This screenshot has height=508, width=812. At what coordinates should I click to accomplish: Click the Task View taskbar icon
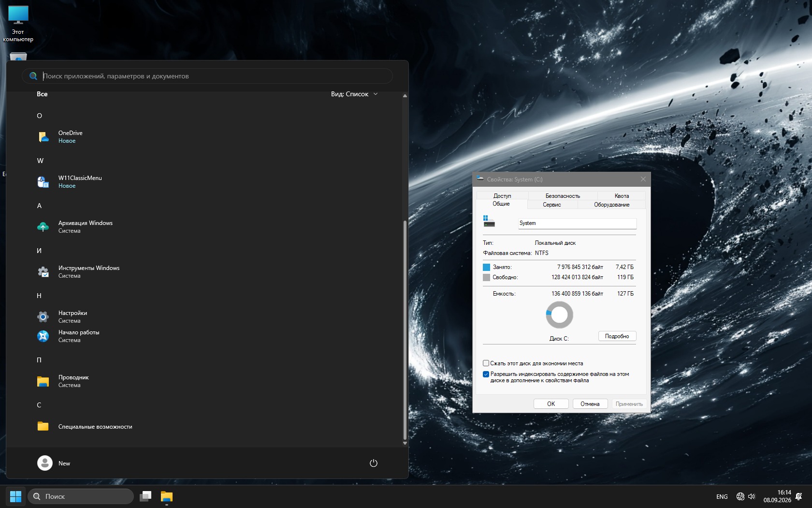click(x=145, y=496)
